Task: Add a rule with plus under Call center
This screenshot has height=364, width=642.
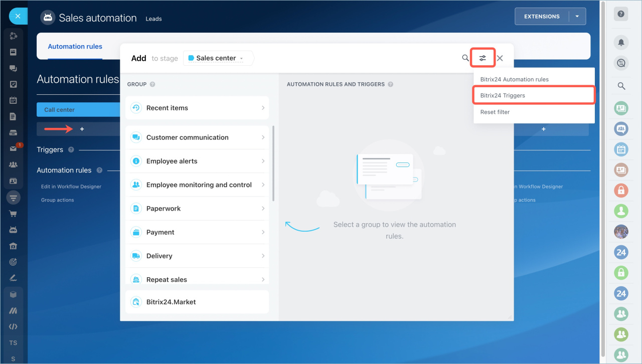Action: click(82, 129)
